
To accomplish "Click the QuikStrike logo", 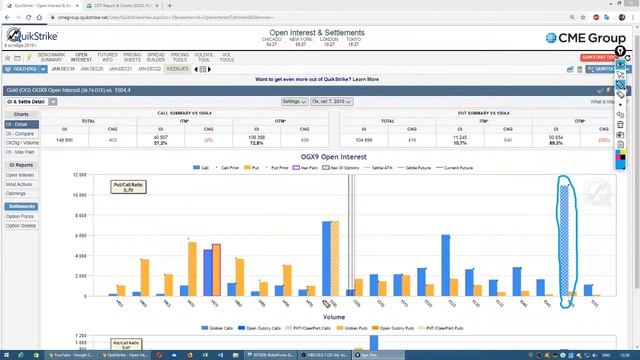I will (32, 36).
